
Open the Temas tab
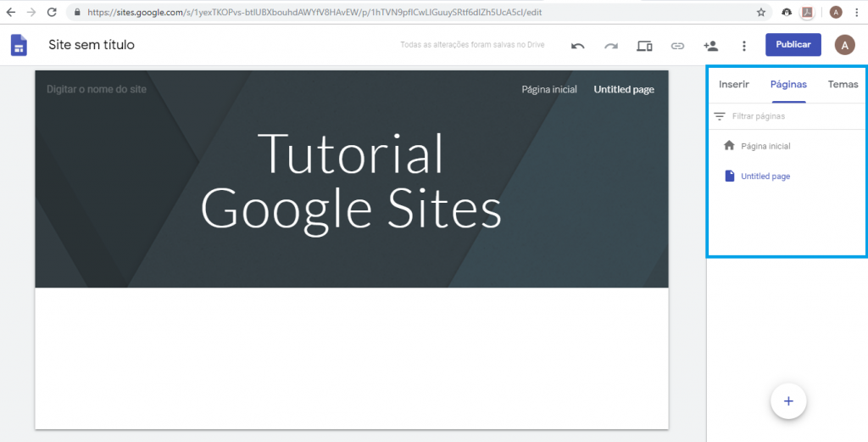[x=843, y=84]
